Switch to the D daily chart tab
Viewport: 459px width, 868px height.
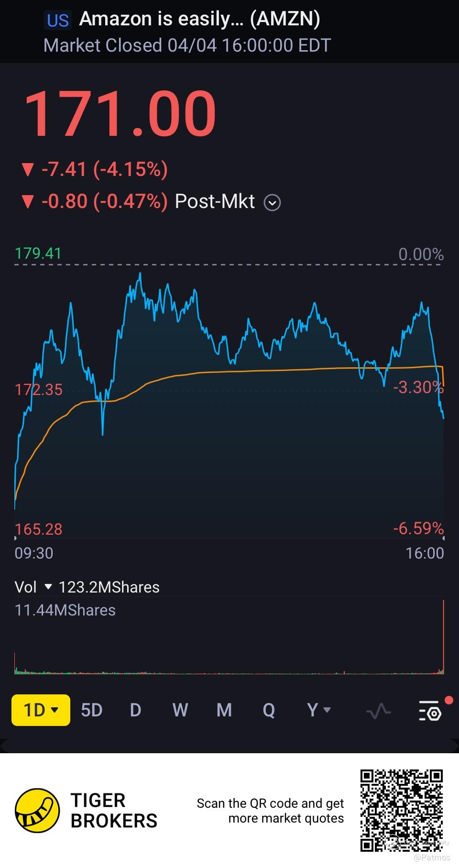(135, 710)
